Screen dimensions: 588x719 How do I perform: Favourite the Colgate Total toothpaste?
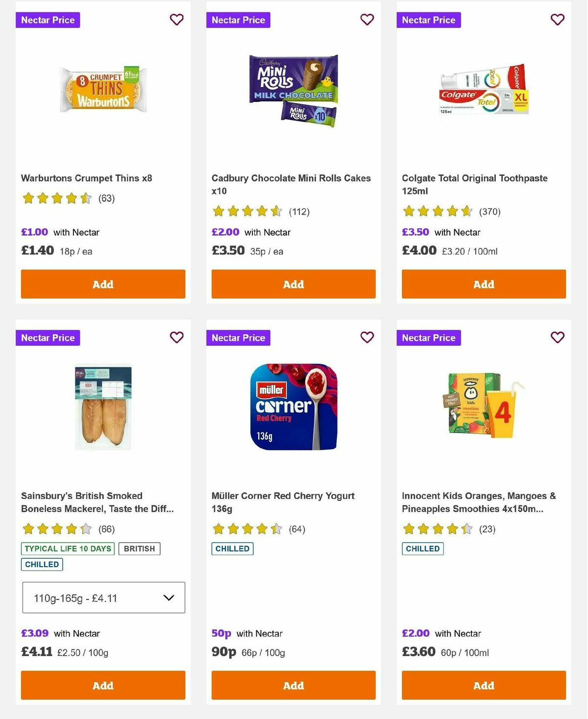(x=557, y=20)
